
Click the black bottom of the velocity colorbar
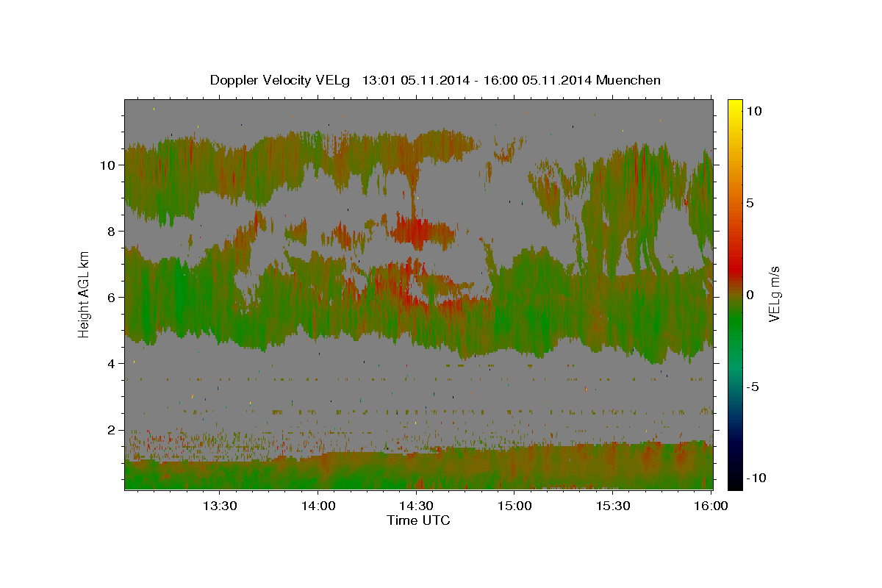(x=735, y=484)
